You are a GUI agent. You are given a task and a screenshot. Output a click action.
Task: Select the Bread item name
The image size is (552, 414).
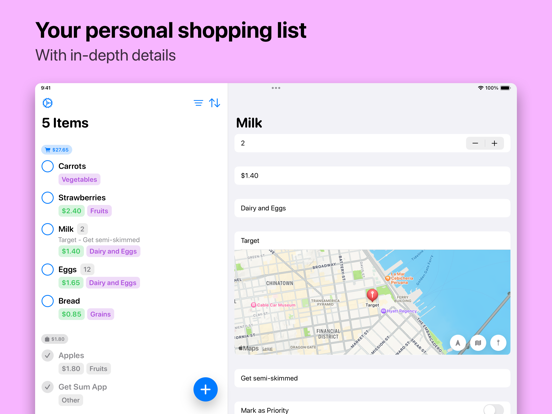click(69, 301)
